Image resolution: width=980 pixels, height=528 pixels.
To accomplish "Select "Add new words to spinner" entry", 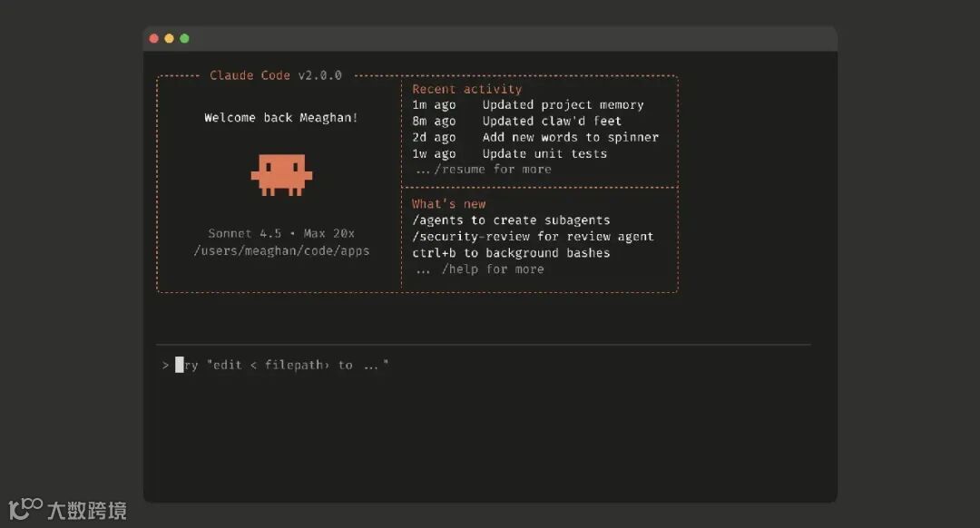I will pyautogui.click(x=571, y=138).
